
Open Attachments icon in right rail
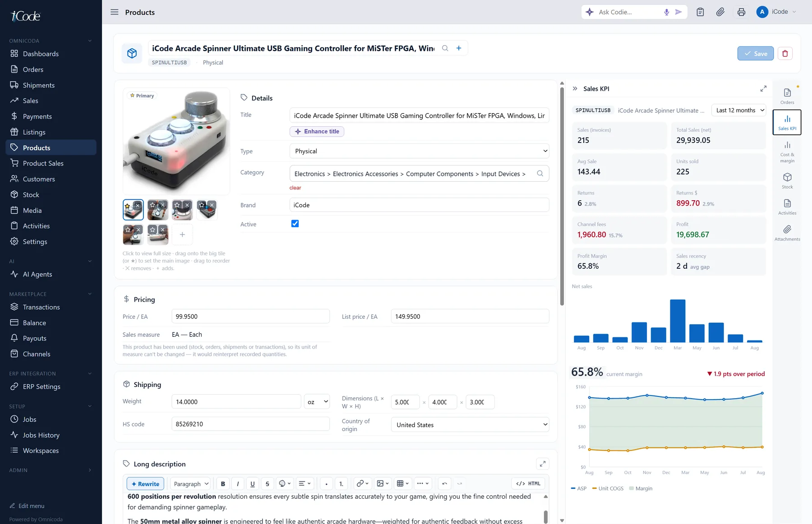(x=787, y=233)
